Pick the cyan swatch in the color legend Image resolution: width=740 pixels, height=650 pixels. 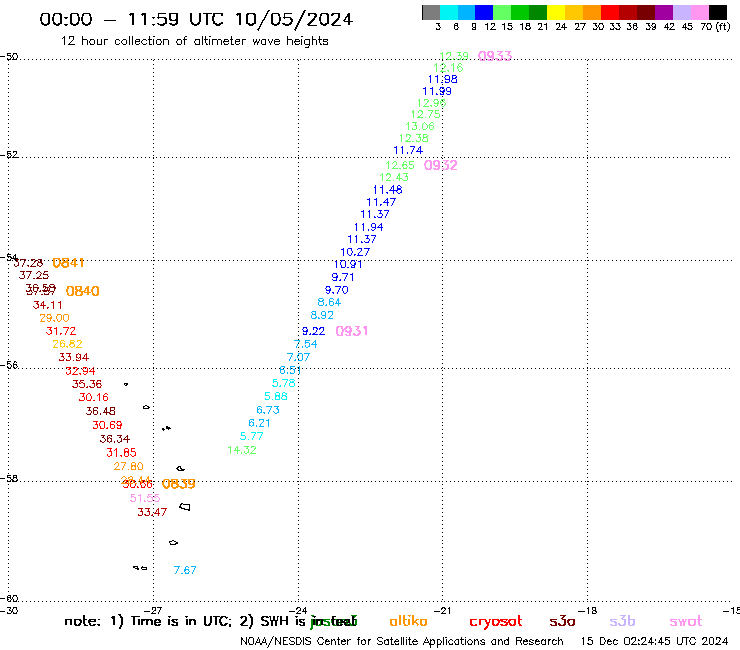[449, 12]
